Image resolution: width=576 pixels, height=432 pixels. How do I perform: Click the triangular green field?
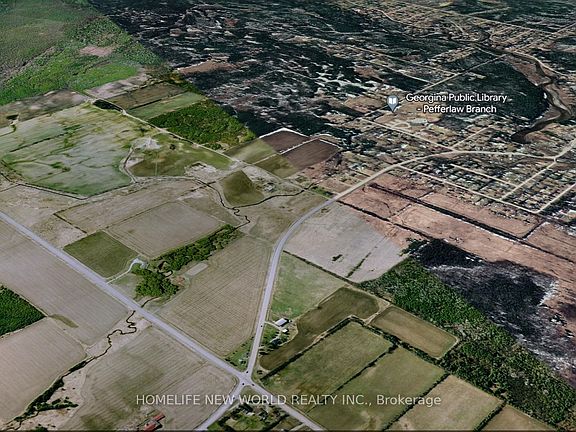click(241, 188)
